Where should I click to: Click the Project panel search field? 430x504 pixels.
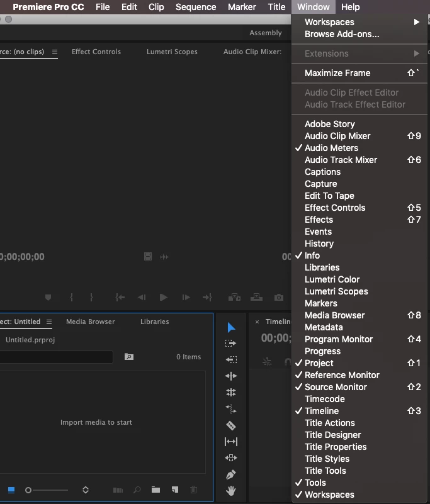pos(55,357)
